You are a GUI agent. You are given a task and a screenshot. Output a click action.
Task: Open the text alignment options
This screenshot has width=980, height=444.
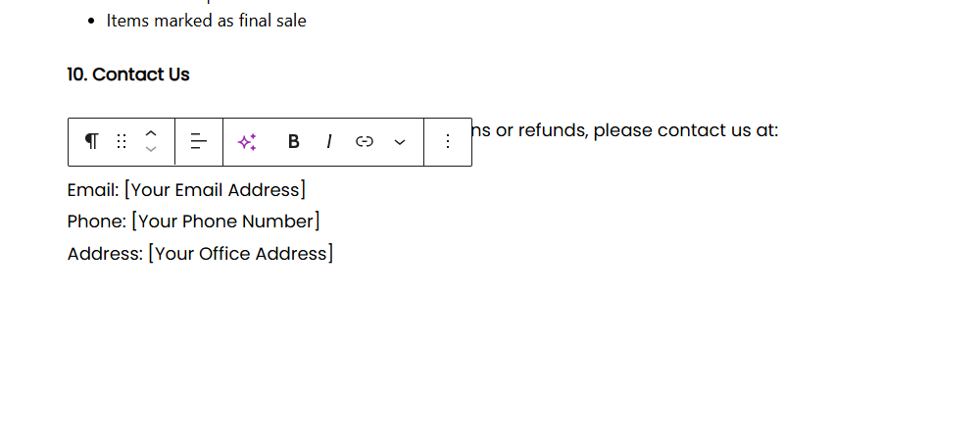click(x=199, y=141)
